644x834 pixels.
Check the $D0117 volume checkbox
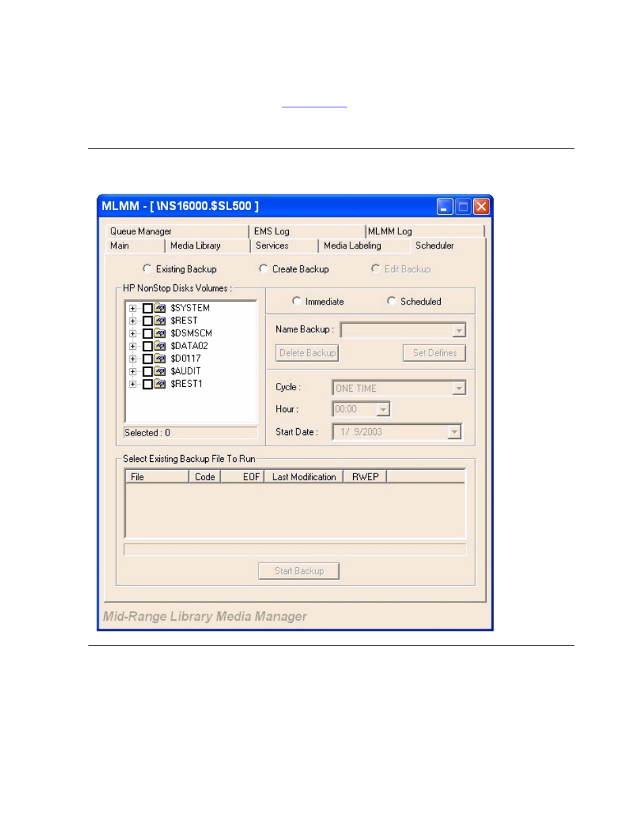click(147, 359)
